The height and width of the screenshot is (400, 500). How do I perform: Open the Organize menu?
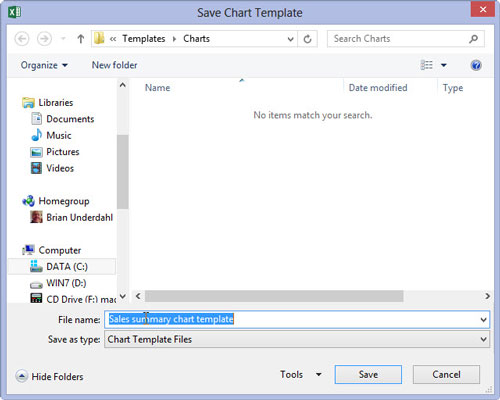[44, 65]
